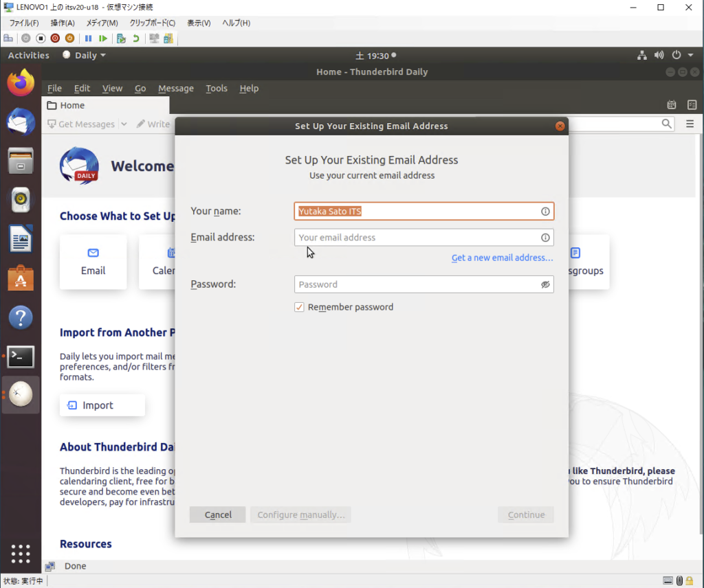Open the Tools menu

point(217,89)
